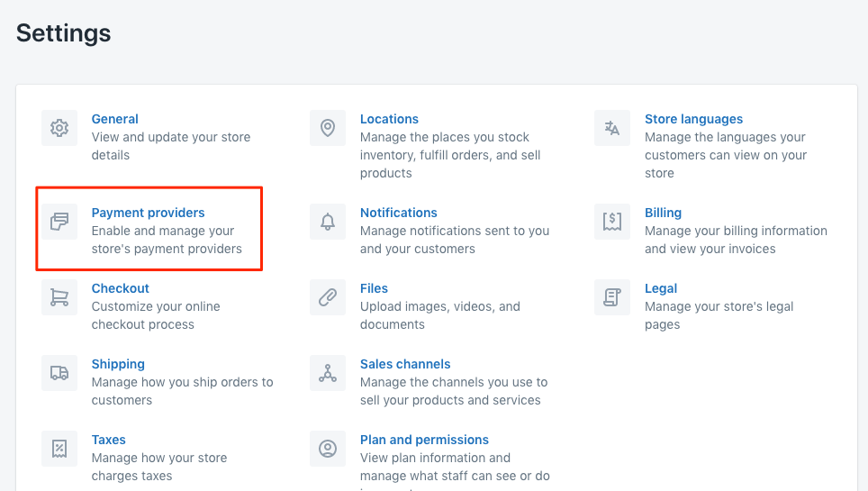
Task: Open Shipping settings
Action: coord(118,364)
